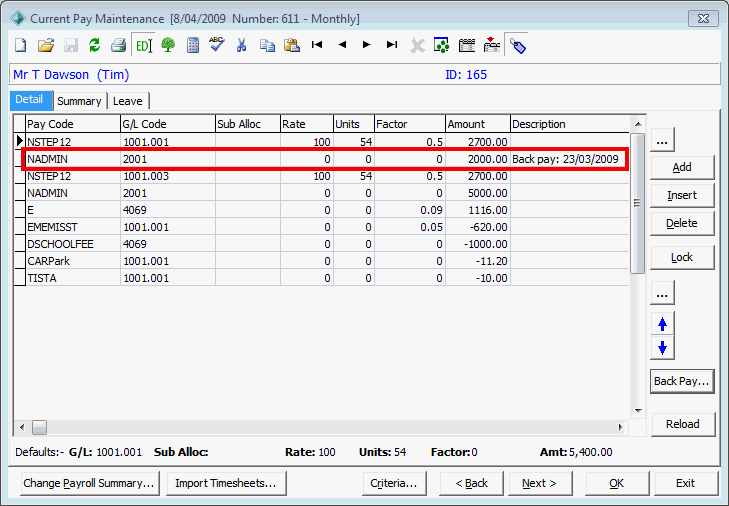Open the Leave tab
Image resolution: width=729 pixels, height=506 pixels.
pyautogui.click(x=128, y=101)
